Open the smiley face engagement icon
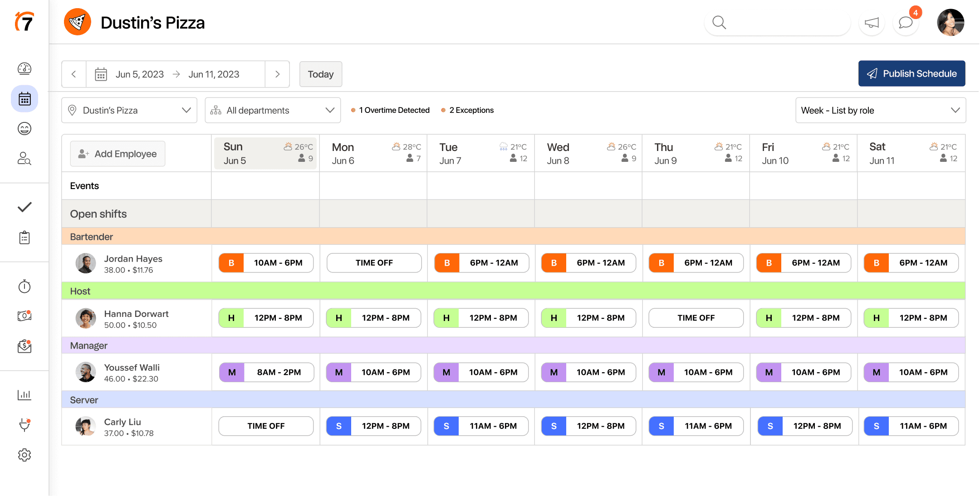This screenshot has height=496, width=980. [24, 129]
